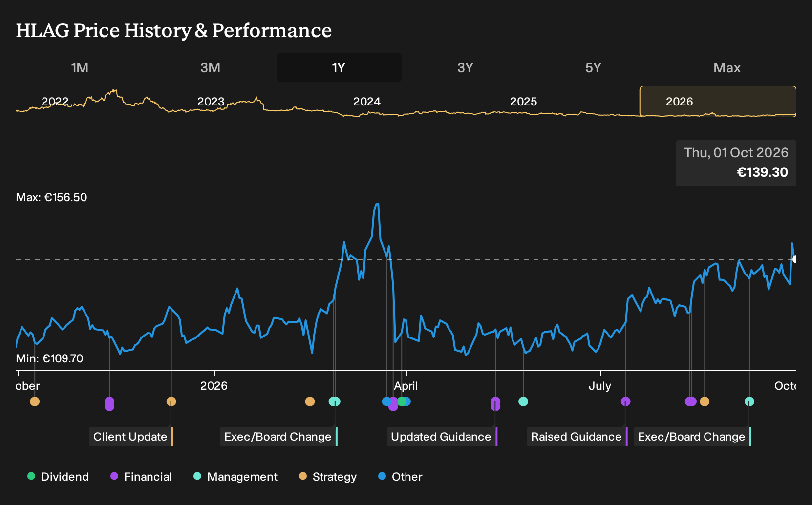Click the purple Financial marker above Raised Guidance
The width and height of the screenshot is (812, 505).
tap(625, 401)
